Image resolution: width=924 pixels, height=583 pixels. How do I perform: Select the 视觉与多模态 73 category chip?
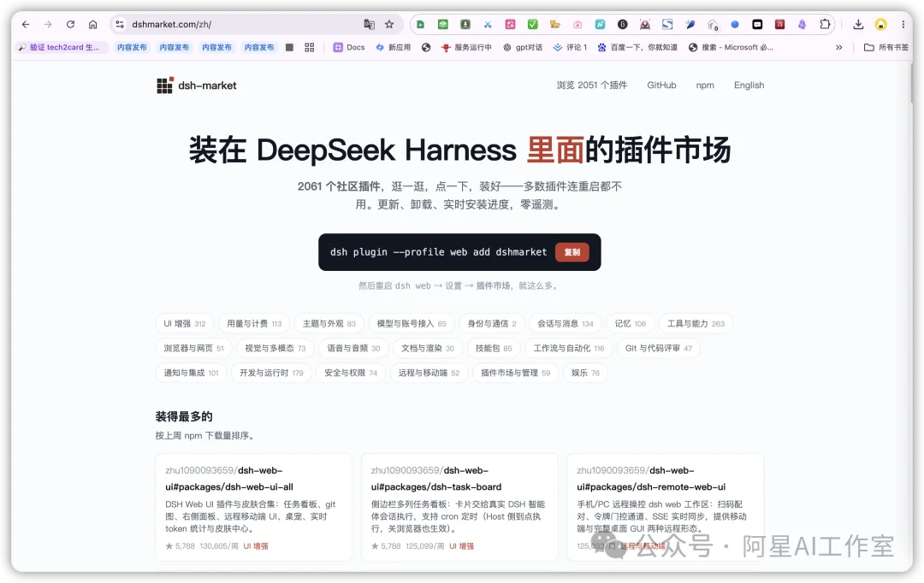point(275,348)
